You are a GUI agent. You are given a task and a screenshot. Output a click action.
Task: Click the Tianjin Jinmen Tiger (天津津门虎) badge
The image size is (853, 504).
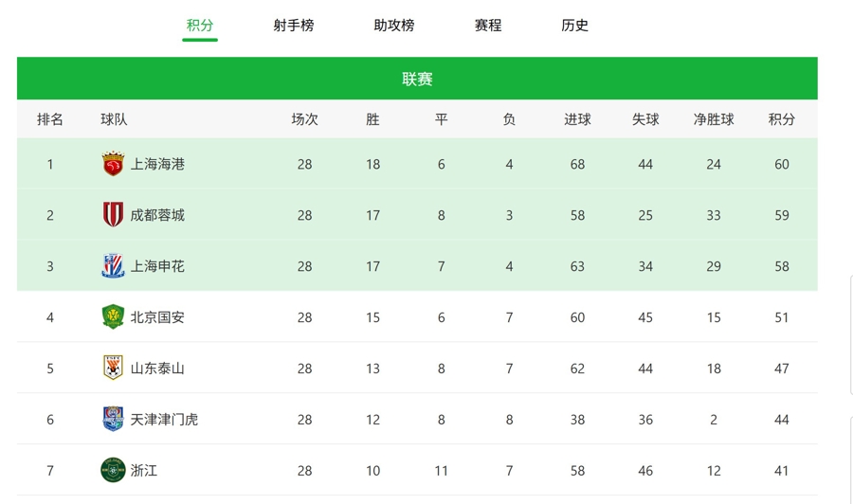pos(113,420)
